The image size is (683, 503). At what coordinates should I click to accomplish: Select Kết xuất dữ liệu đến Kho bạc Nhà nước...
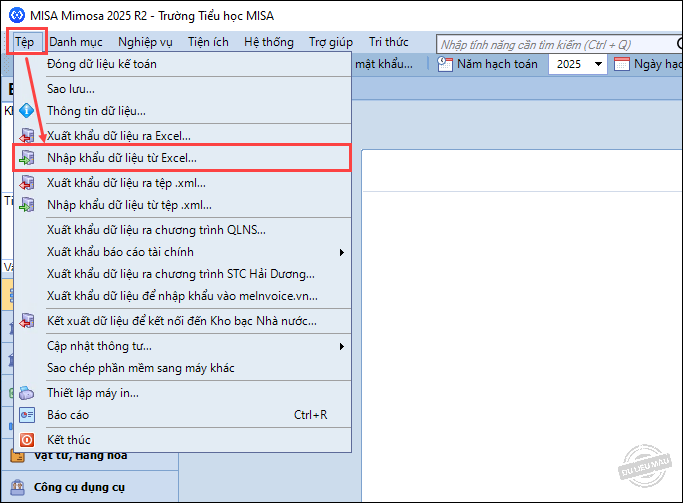pos(182,321)
